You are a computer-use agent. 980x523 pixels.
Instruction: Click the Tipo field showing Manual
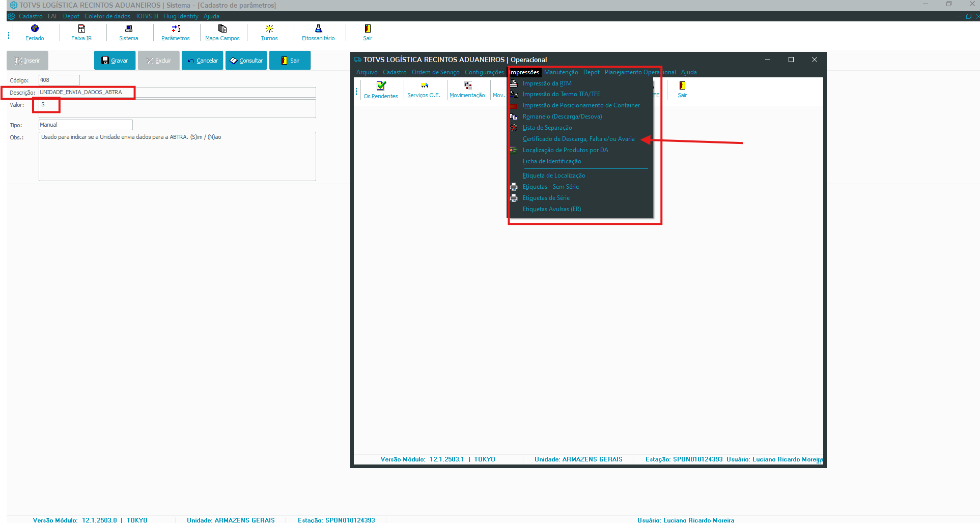pyautogui.click(x=86, y=125)
